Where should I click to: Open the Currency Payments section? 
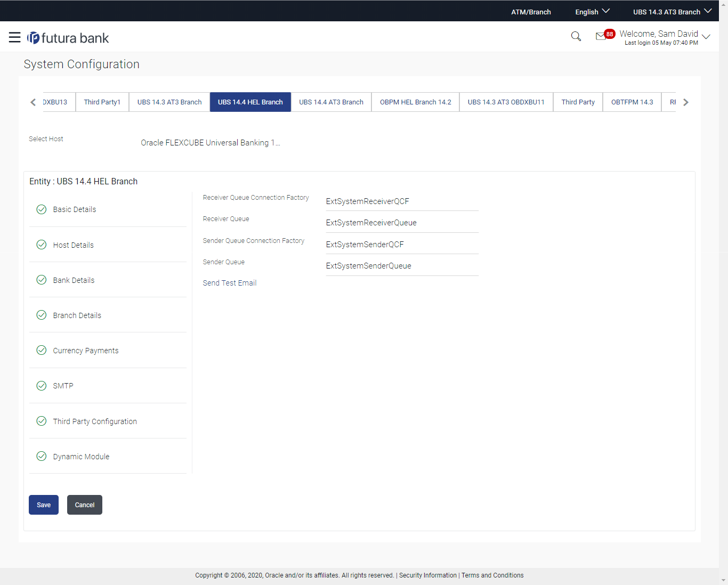coord(108,350)
